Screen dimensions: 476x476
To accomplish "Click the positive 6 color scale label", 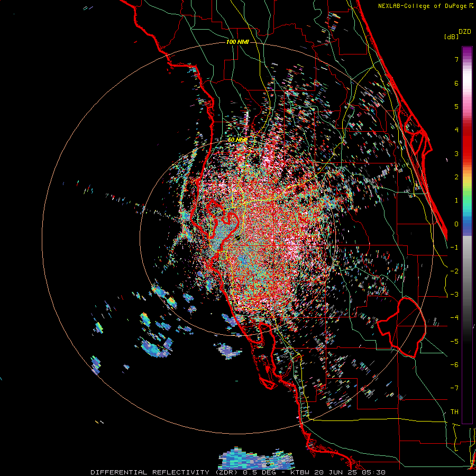I will pos(456,83).
